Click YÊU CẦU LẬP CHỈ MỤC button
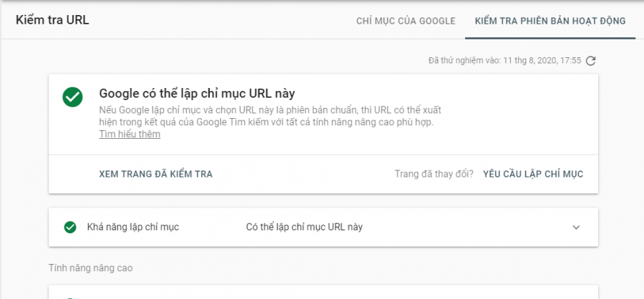This screenshot has width=644, height=299. coord(533,174)
